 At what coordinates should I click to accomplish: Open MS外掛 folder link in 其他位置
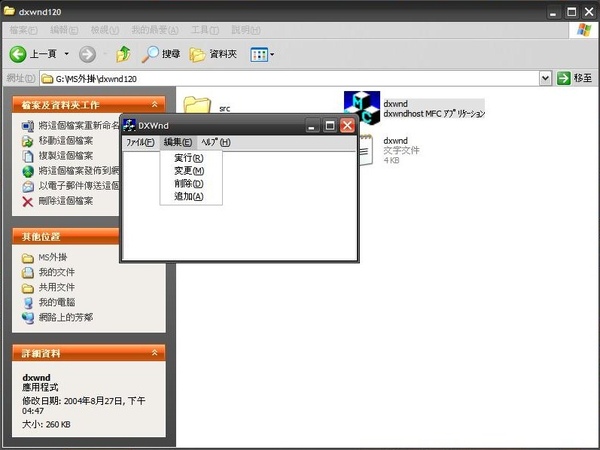tap(53, 258)
